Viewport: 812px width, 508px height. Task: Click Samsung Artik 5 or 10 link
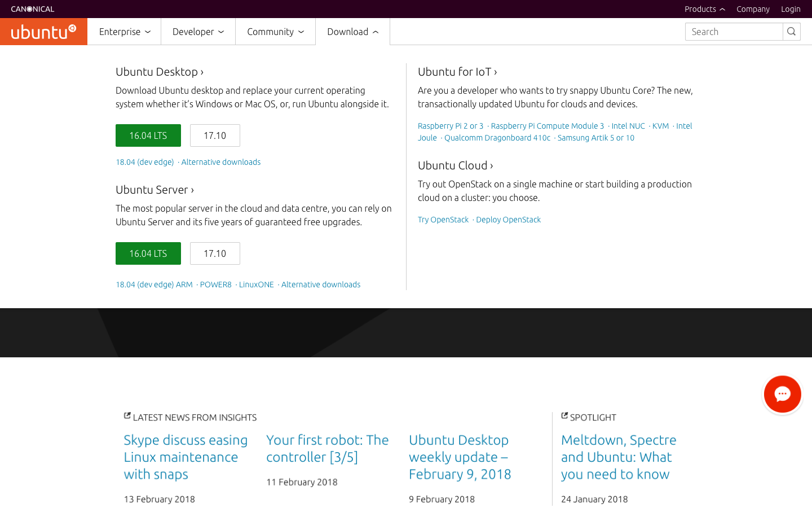tap(596, 138)
